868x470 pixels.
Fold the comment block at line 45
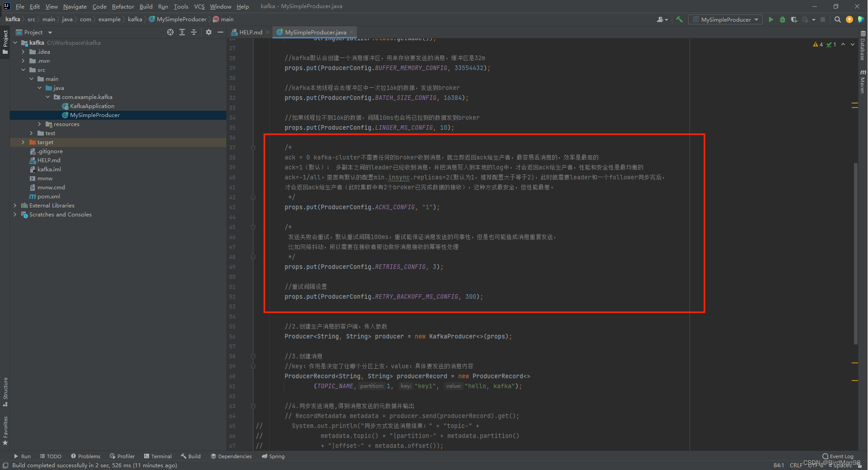tap(253, 227)
